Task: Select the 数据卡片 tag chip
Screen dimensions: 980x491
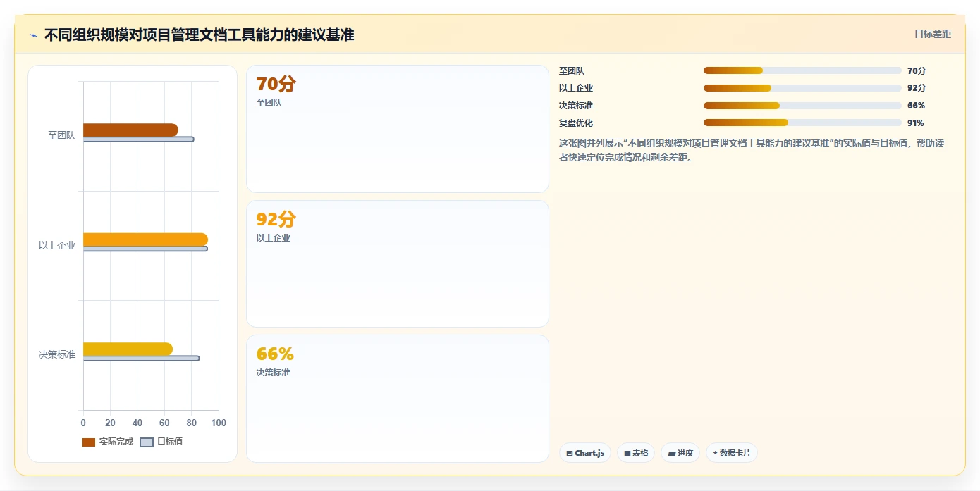Action: coord(732,453)
